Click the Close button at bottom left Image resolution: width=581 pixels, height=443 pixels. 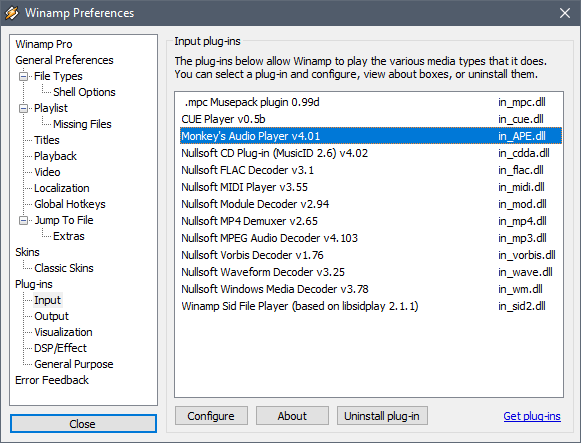click(x=83, y=423)
